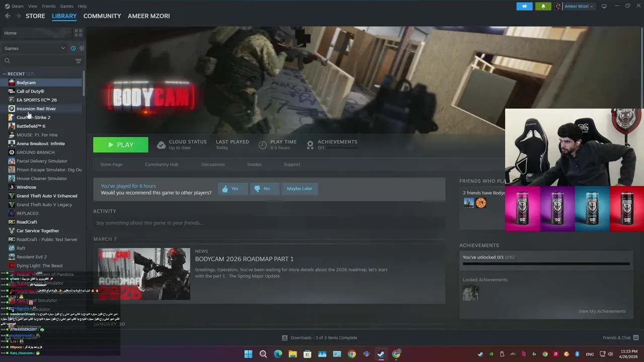Click Steam tray icon in system tray
This screenshot has width=644, height=362.
(480, 354)
